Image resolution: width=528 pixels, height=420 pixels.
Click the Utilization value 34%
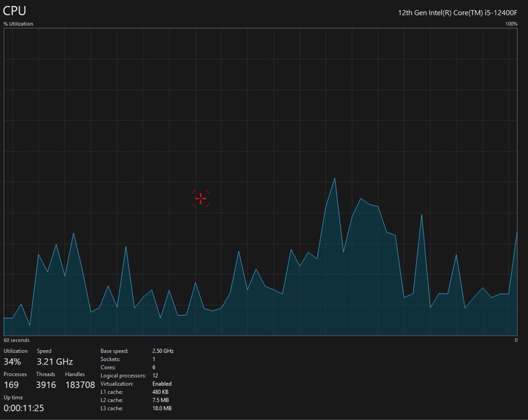tap(13, 362)
